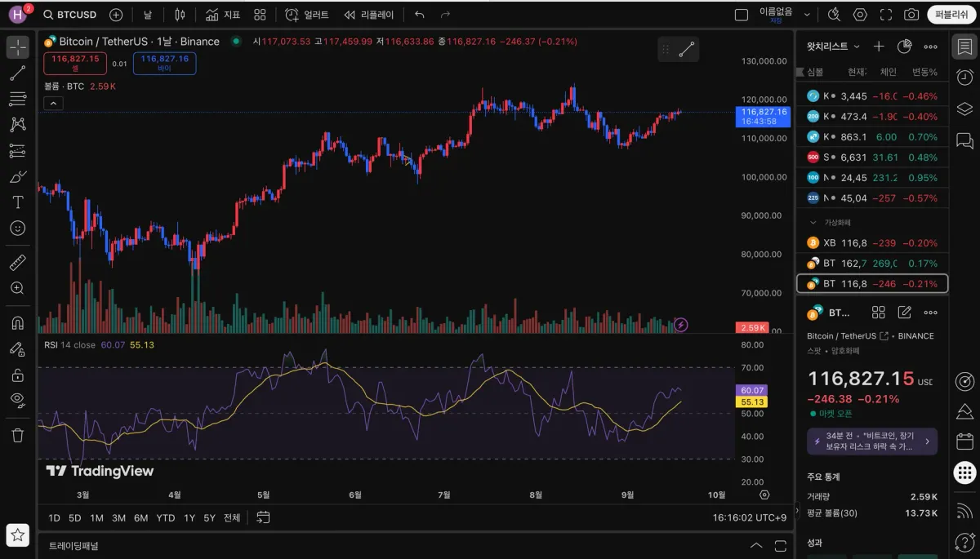Screen dimensions: 980x559
Task: Toggle magnet mode for drawings
Action: 17,322
